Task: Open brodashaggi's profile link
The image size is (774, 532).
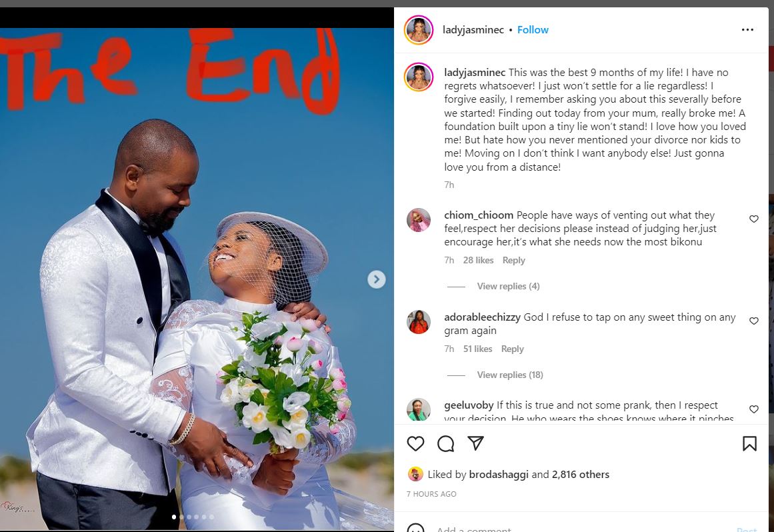Action: coord(499,474)
